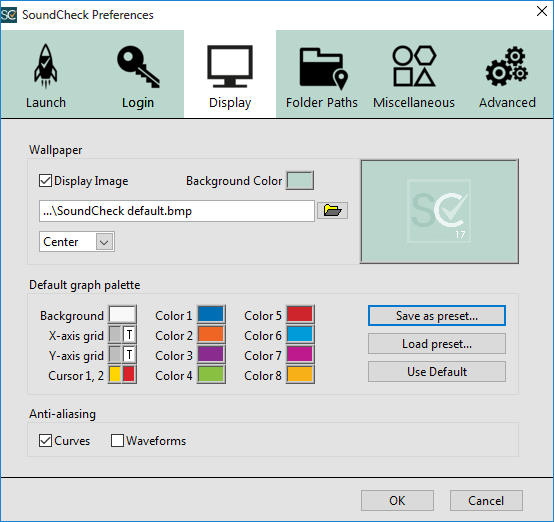Change the Color 3 purple swatch
The height and width of the screenshot is (522, 554).
(211, 354)
